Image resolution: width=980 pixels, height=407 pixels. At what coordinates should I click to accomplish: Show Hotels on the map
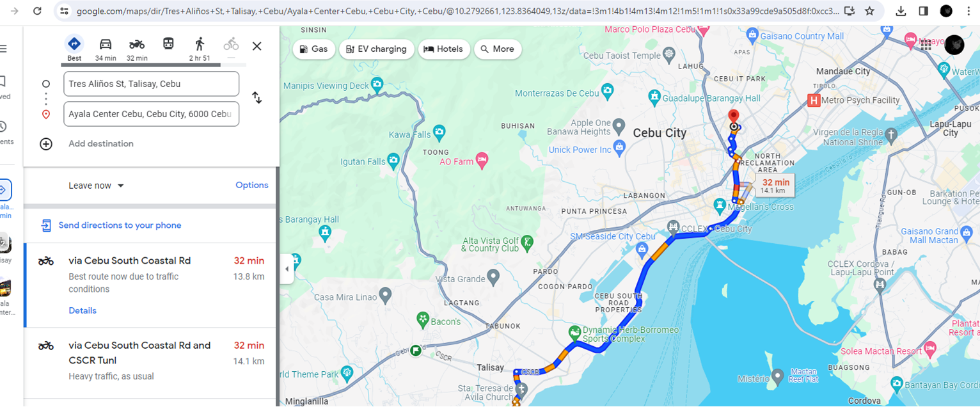pyautogui.click(x=445, y=49)
